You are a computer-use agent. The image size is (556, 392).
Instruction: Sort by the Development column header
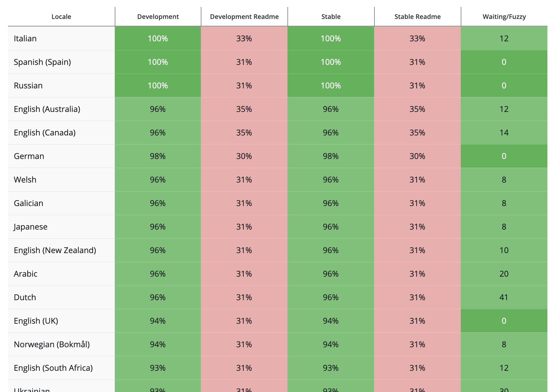click(x=158, y=17)
